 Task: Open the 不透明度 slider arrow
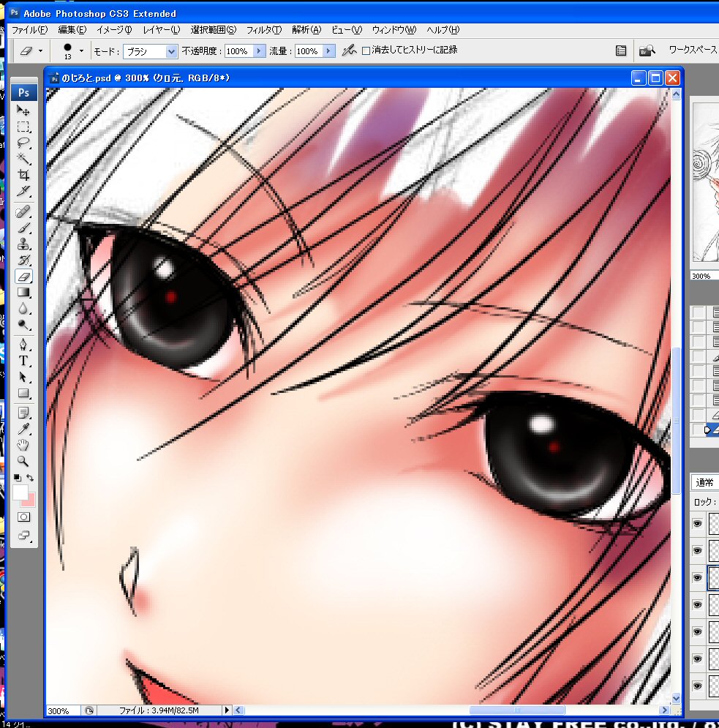[x=258, y=50]
